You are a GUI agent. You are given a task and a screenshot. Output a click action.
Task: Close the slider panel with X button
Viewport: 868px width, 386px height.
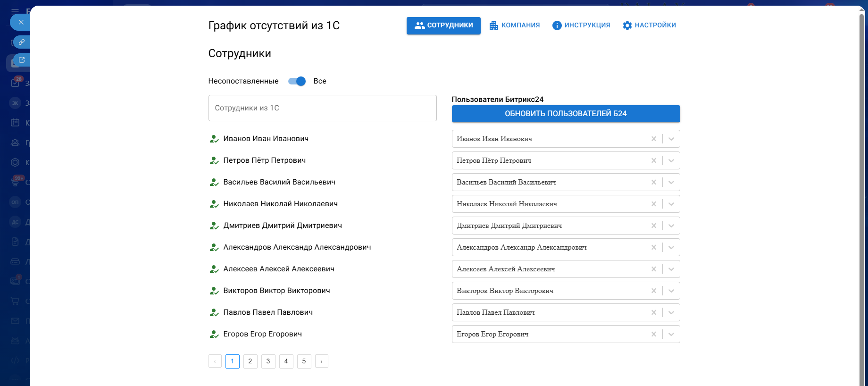point(21,22)
